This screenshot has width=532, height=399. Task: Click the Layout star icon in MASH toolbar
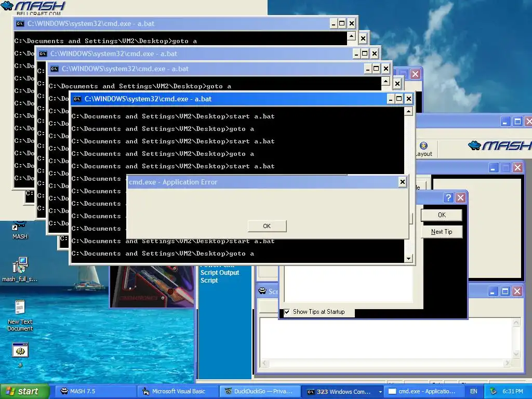423,146
